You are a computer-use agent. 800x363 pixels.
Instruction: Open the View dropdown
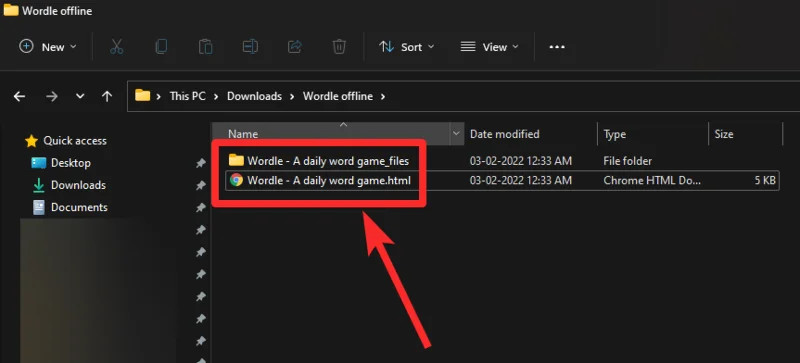point(489,47)
